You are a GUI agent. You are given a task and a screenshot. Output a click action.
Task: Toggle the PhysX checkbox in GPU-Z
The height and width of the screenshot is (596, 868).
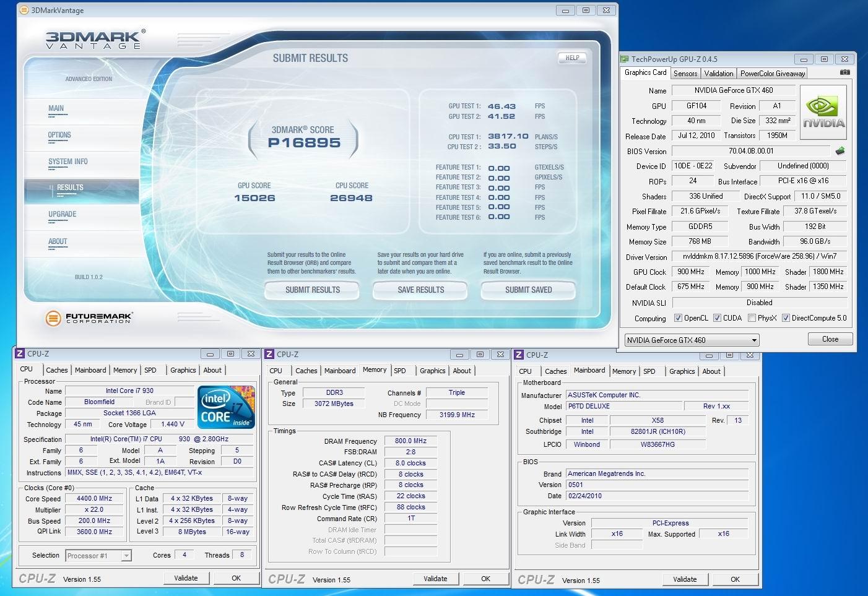[x=752, y=318]
